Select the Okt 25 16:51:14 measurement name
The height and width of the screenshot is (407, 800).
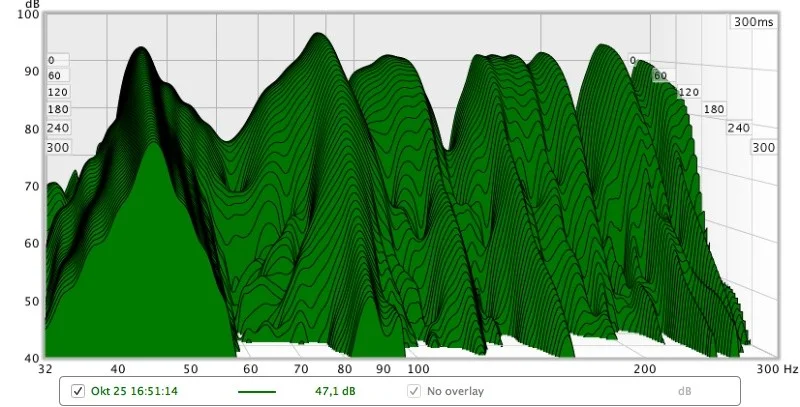pyautogui.click(x=134, y=391)
